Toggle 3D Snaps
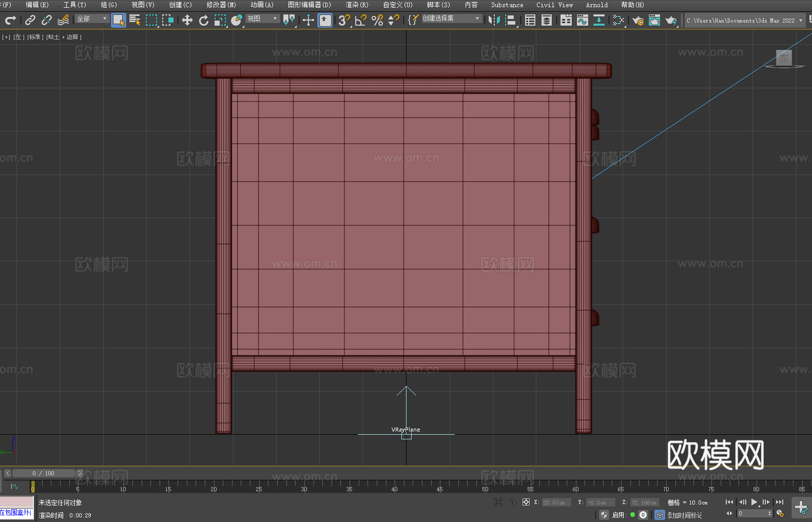This screenshot has width=812, height=522. tap(344, 20)
